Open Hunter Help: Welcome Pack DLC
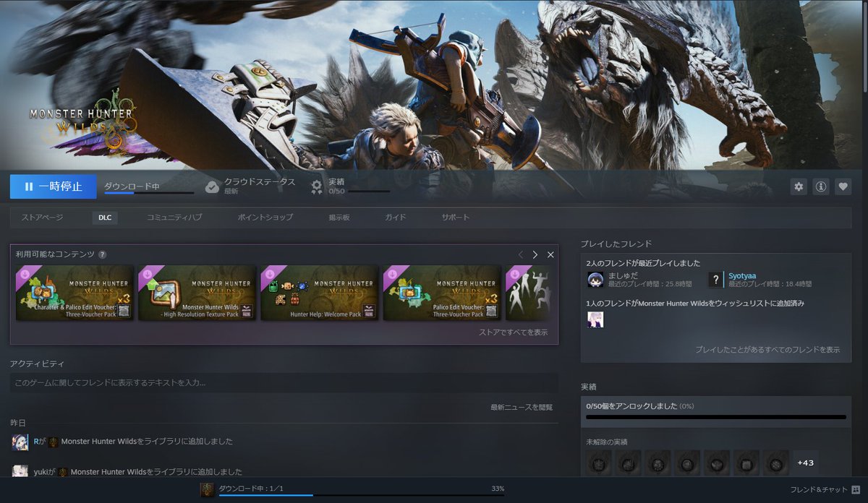Screen dimensions: 868x503 coord(320,293)
